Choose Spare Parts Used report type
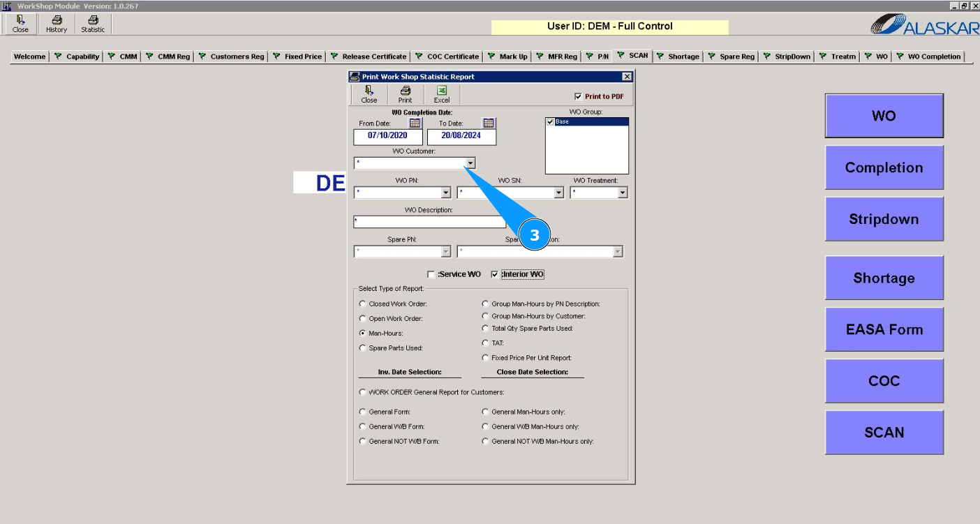980x524 pixels. [362, 347]
